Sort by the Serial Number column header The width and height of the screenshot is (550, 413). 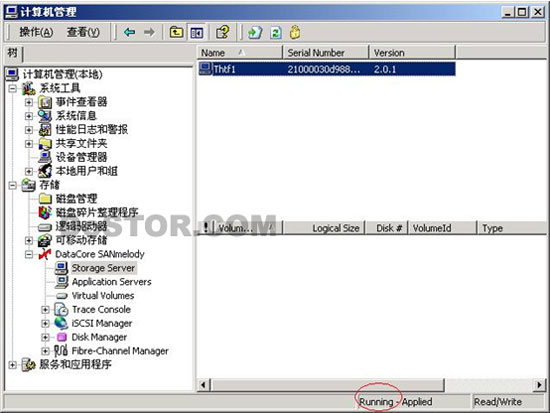click(x=326, y=53)
